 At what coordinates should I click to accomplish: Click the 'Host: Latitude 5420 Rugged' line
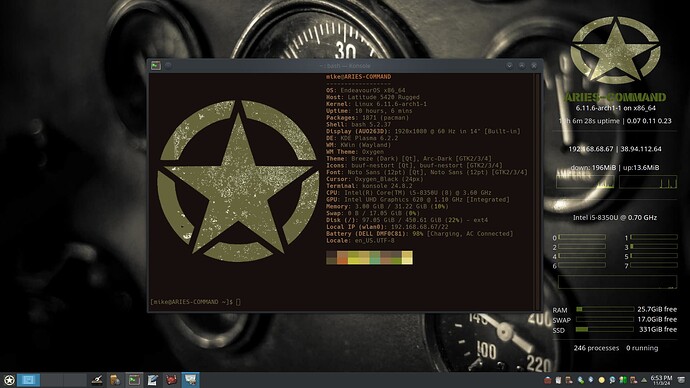373,97
